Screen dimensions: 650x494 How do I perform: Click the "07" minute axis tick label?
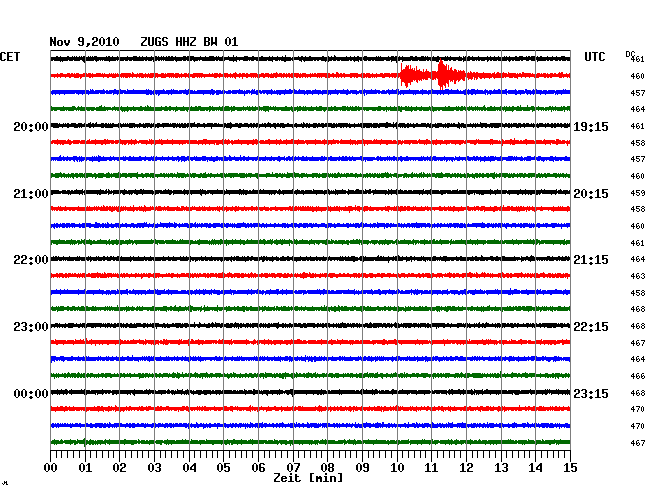tap(293, 468)
